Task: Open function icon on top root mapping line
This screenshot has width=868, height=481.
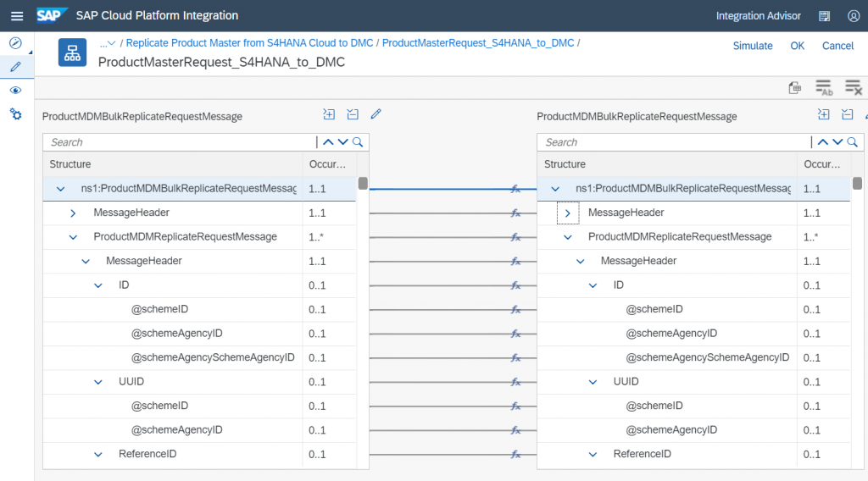Action: [516, 189]
